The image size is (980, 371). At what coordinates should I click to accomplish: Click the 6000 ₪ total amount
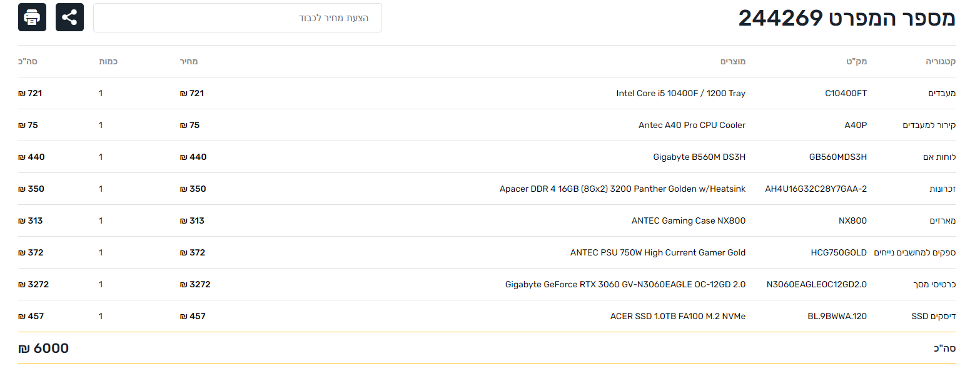click(44, 349)
